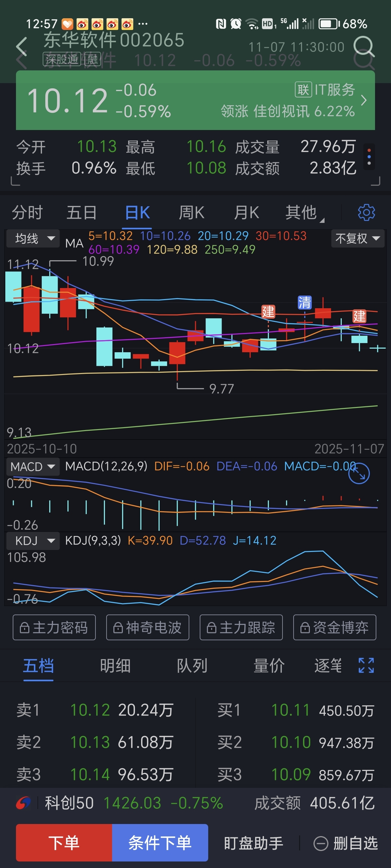This screenshot has width=391, height=868.
Task: Tap the blue 条件下单 button
Action: click(x=160, y=842)
